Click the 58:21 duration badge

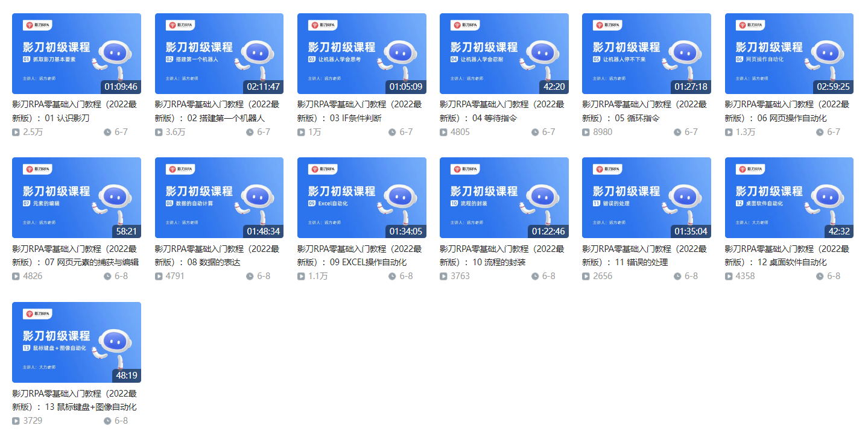127,231
